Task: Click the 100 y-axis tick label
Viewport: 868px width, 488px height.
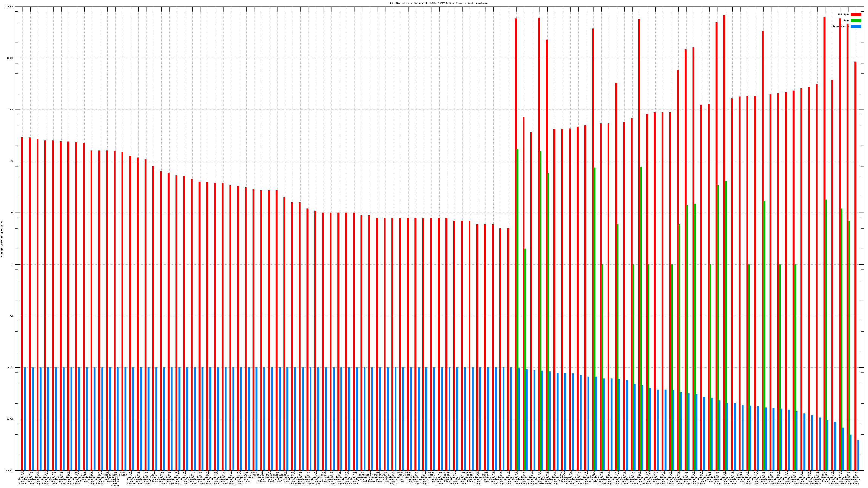Action: pos(11,161)
